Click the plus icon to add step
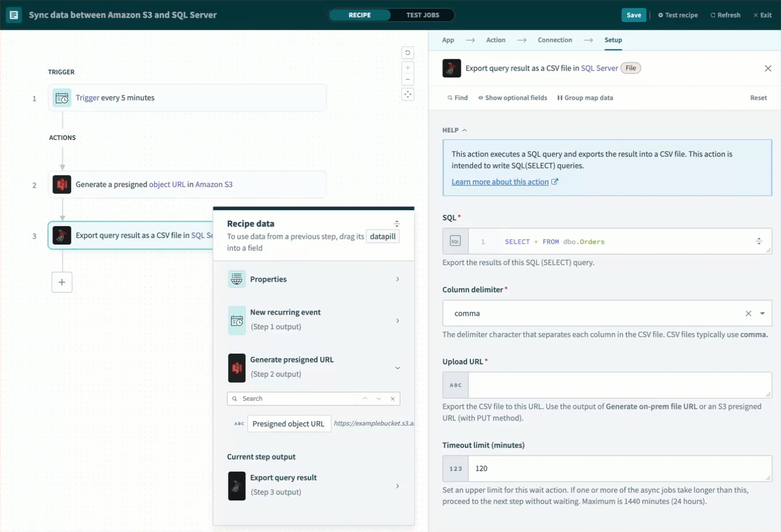Viewport: 781px width, 532px height. (x=62, y=282)
